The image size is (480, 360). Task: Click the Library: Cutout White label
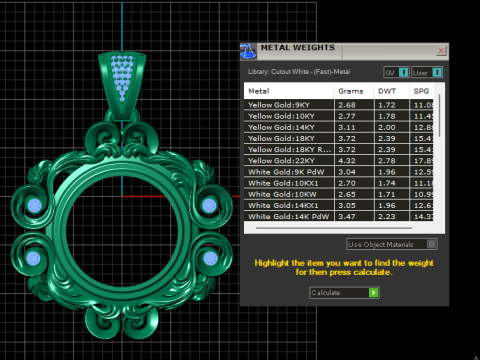pos(299,72)
